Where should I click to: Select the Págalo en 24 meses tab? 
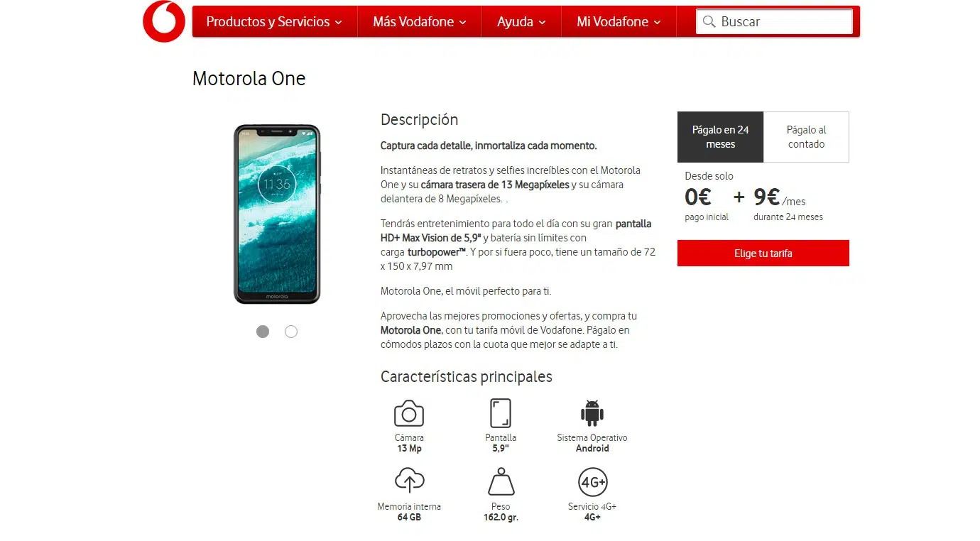(x=720, y=137)
